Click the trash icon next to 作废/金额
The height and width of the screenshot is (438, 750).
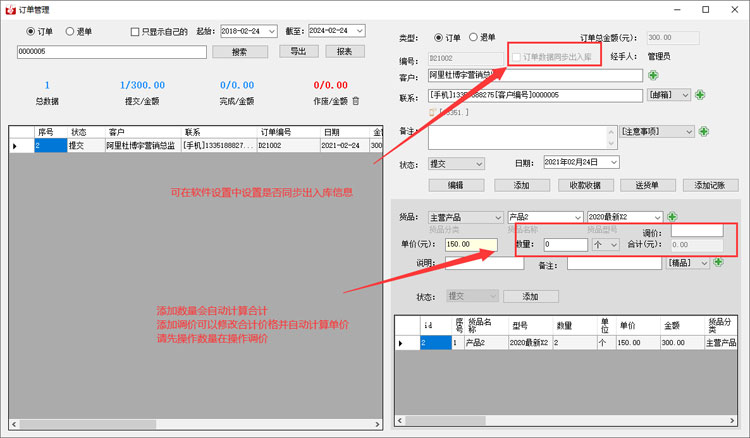point(355,101)
